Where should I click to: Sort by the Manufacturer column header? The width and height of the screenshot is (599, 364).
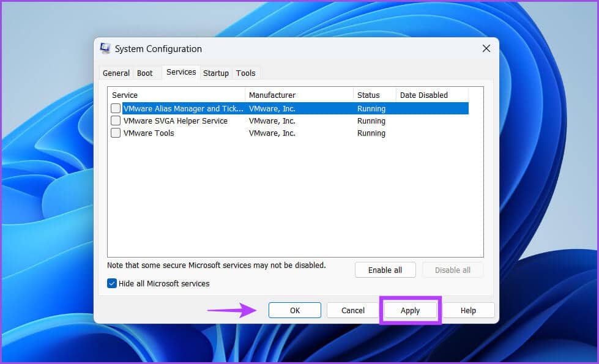point(299,95)
